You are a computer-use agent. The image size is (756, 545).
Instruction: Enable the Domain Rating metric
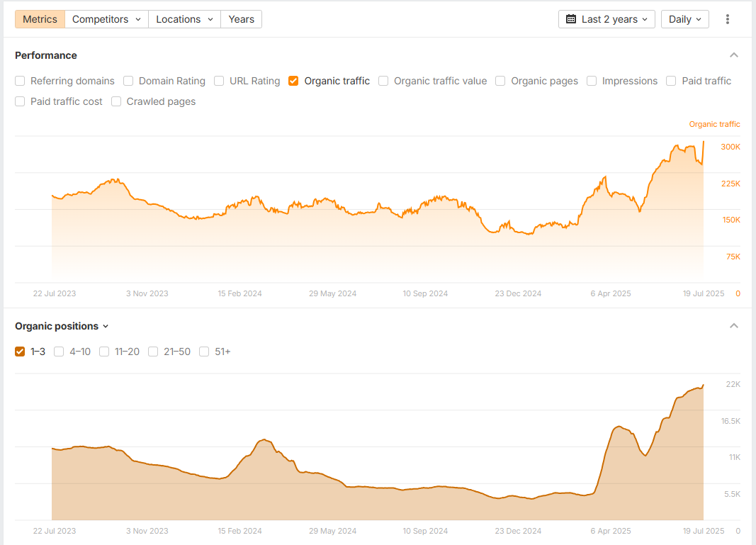[128, 81]
